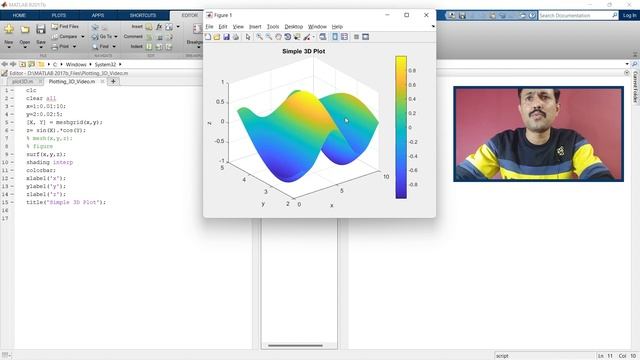Open Figure 1 View menu
640x360 pixels.
pos(238,27)
